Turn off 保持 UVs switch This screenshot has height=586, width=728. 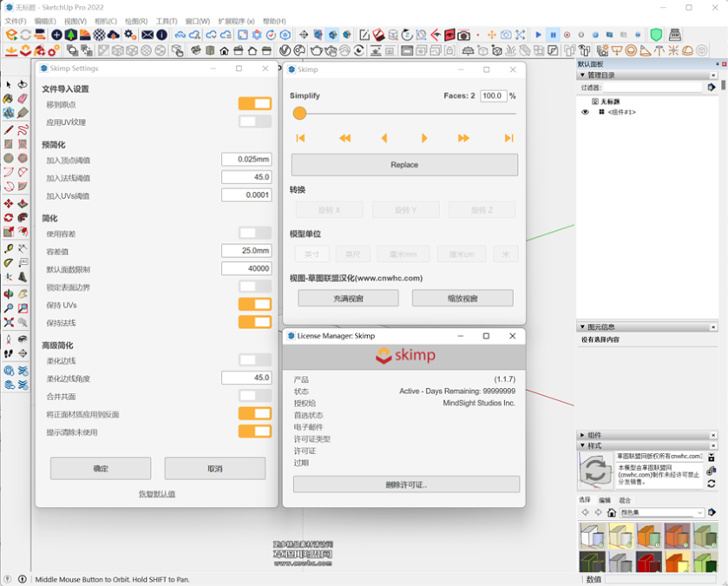[255, 305]
